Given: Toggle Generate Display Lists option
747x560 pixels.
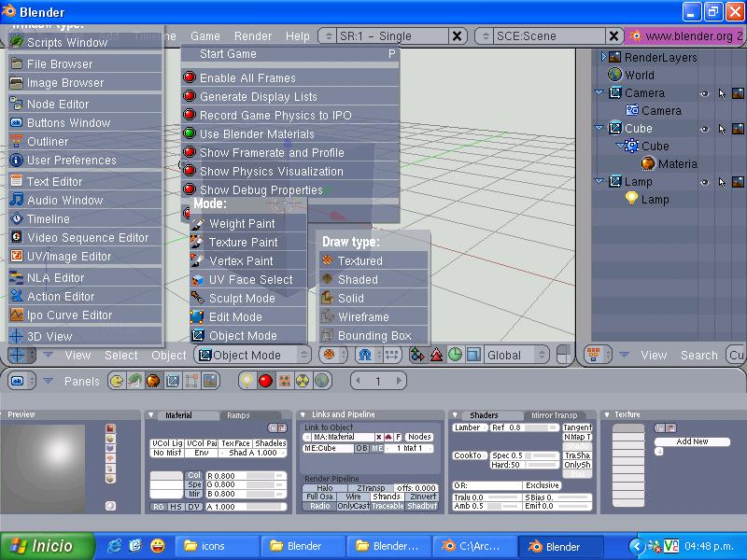Looking at the screenshot, I should (x=290, y=97).
